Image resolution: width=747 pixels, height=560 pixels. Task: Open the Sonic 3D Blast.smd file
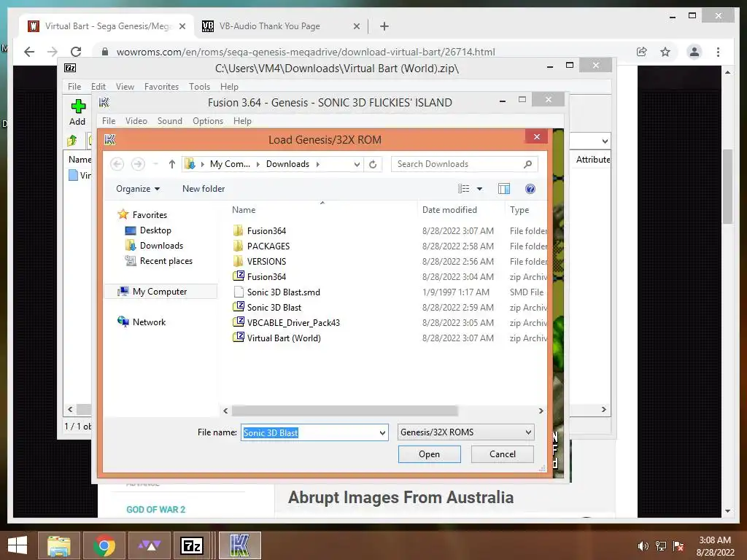point(283,292)
